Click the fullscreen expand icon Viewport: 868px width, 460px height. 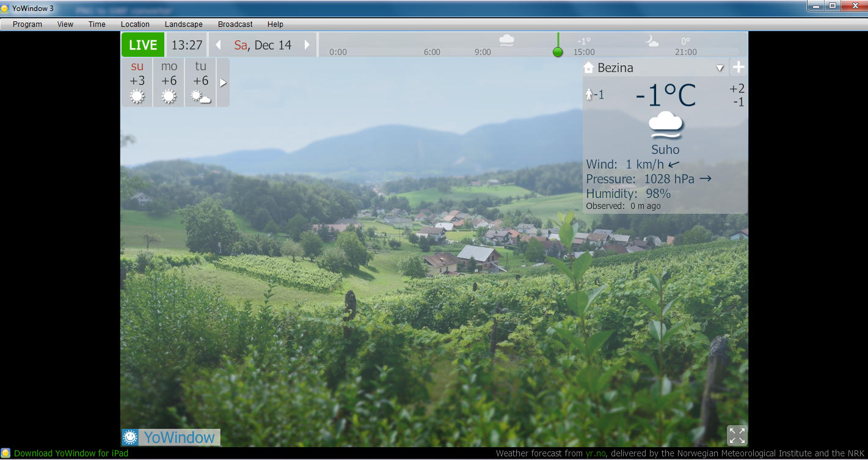click(737, 436)
